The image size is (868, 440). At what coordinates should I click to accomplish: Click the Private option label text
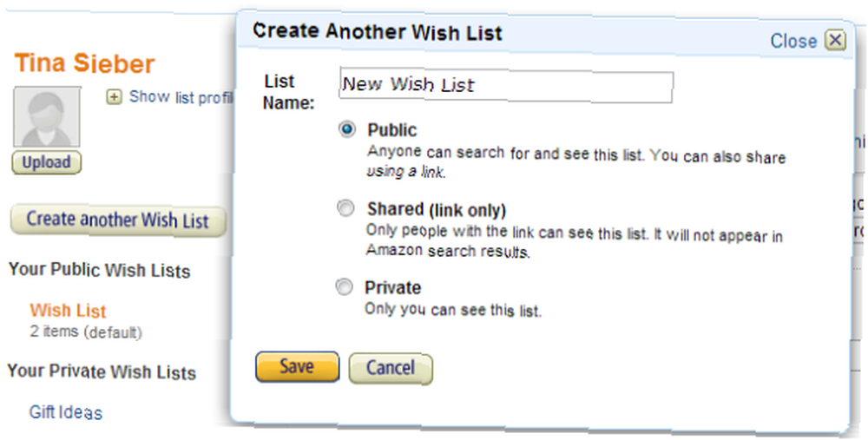coord(392,288)
